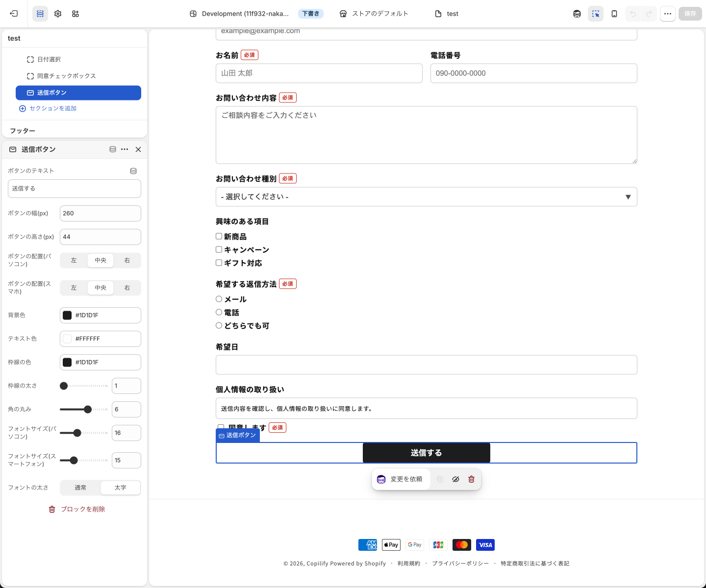
Task: Open the お問い合わせ種別 dropdown
Action: click(427, 197)
